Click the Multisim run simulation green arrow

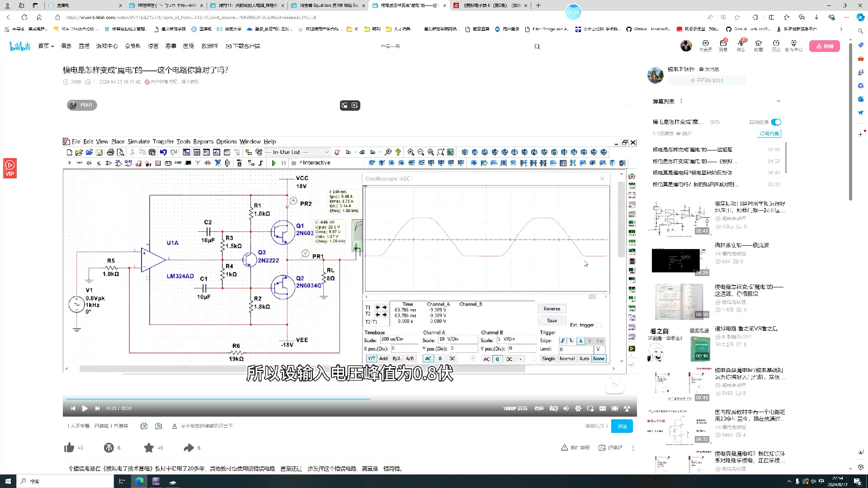(x=274, y=163)
